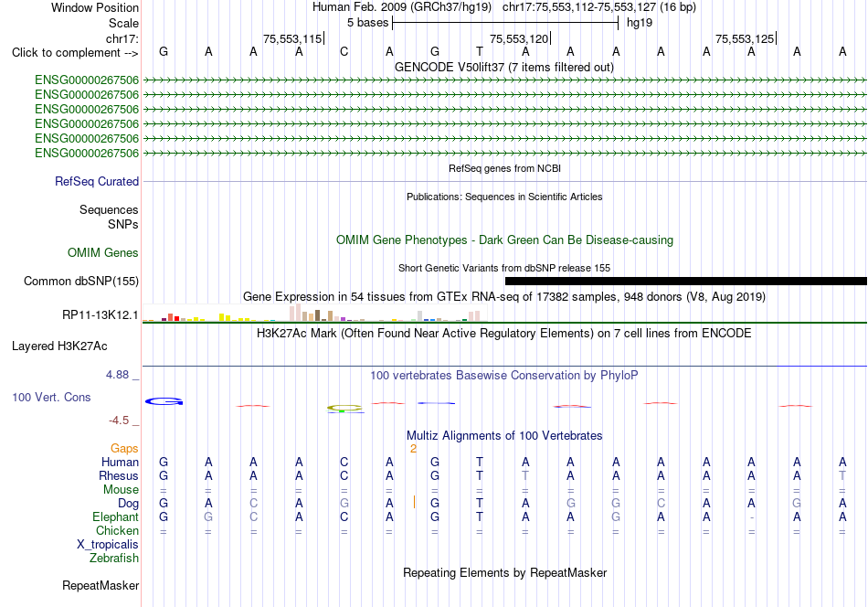Open the GTEx Gene Expression track title
The image size is (868, 607).
(504, 296)
